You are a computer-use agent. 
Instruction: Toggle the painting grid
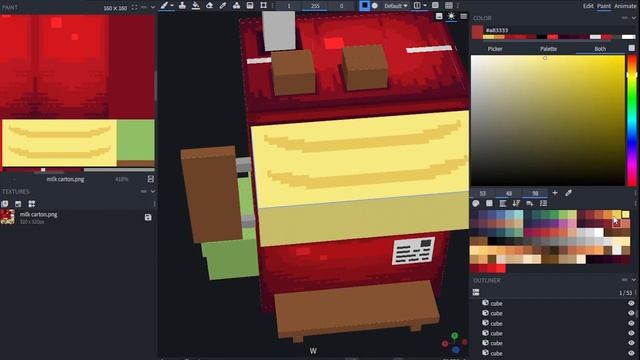(x=449, y=5)
